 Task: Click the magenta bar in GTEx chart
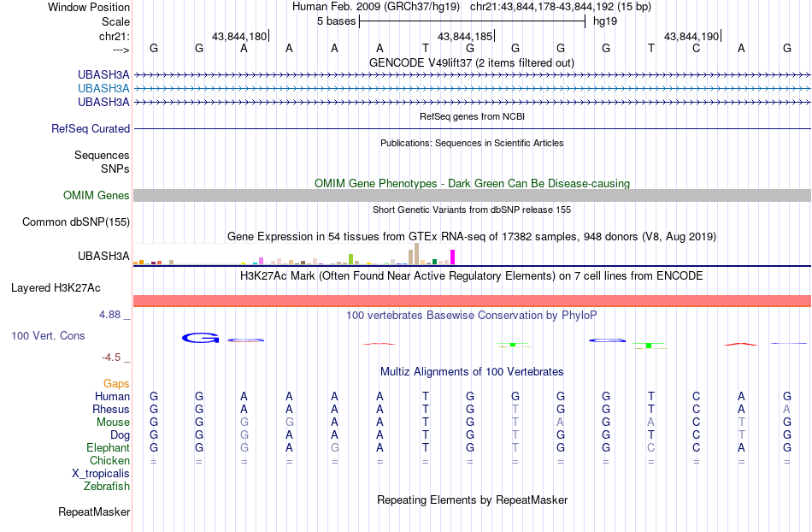pyautogui.click(x=453, y=257)
